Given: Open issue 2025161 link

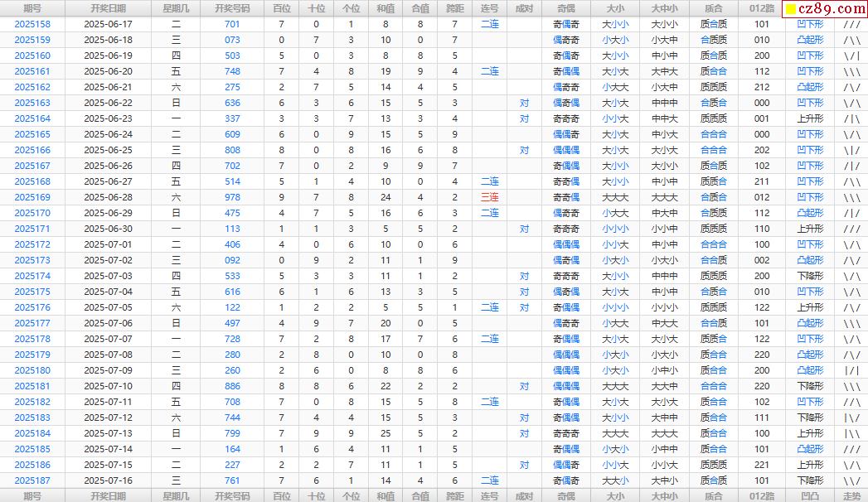Looking at the screenshot, I should click(x=32, y=71).
